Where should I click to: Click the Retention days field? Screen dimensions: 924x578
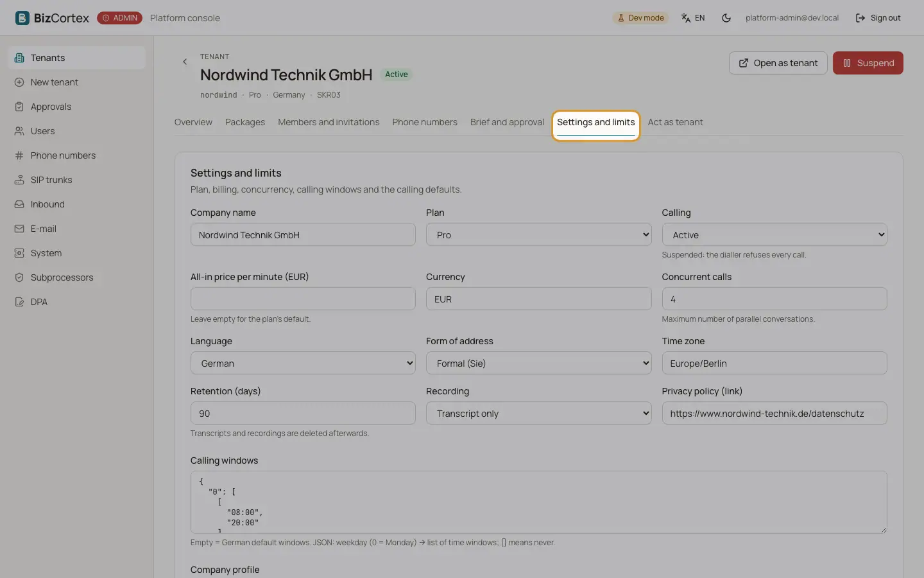tap(303, 413)
